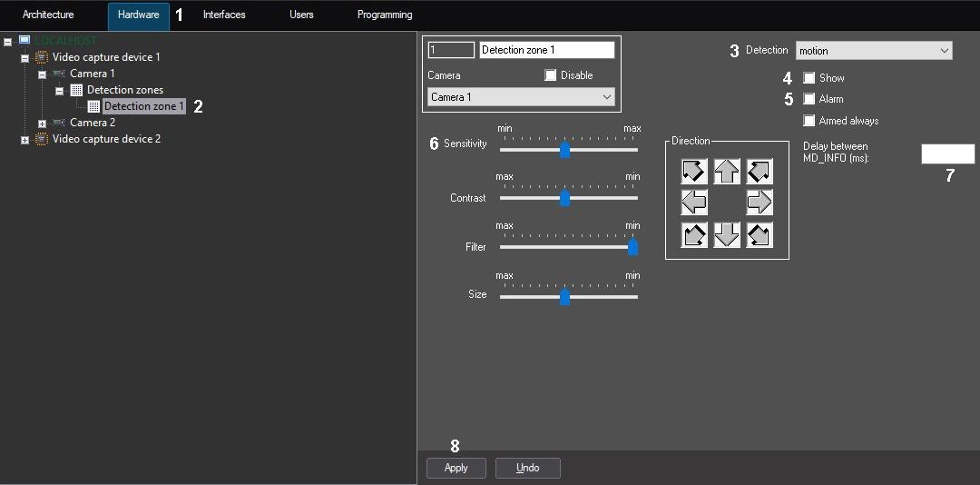This screenshot has height=485, width=980.
Task: Check the Armed always option
Action: click(x=809, y=121)
